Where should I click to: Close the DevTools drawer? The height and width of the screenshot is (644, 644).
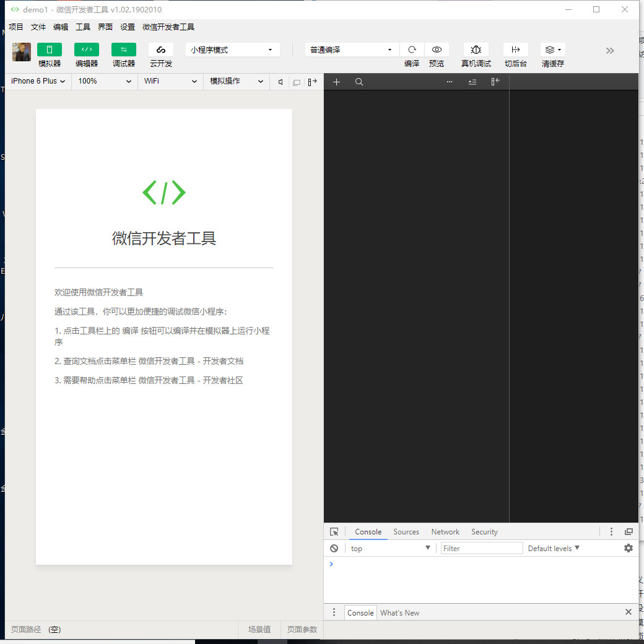click(629, 612)
